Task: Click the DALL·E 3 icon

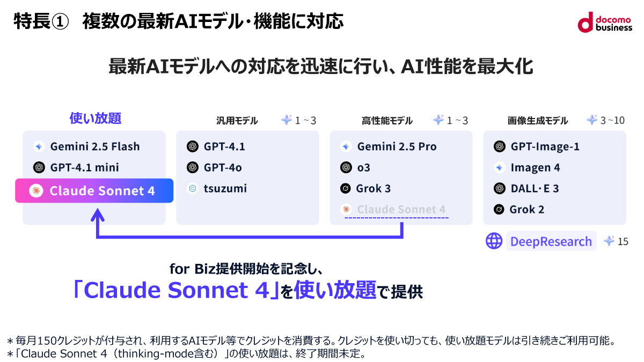Action: click(x=500, y=188)
